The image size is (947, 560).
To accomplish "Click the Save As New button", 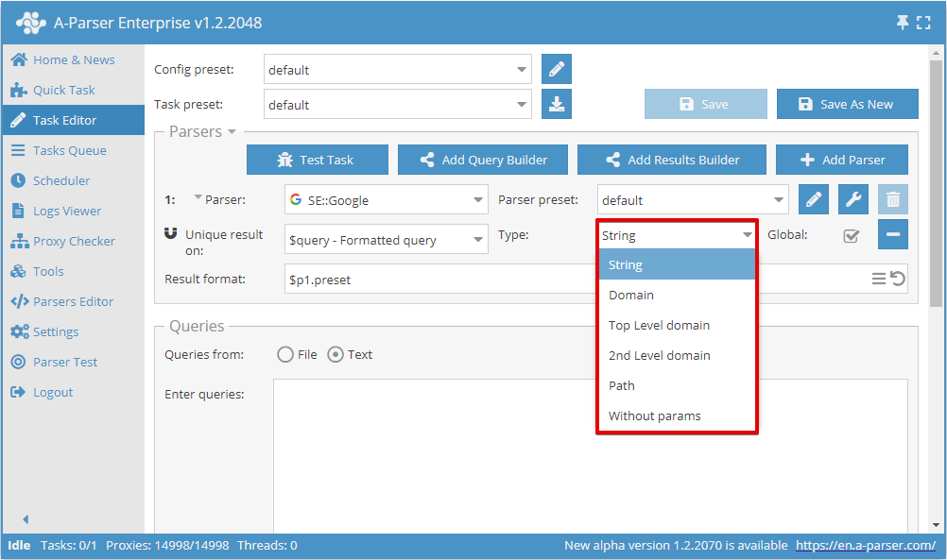I will point(847,104).
